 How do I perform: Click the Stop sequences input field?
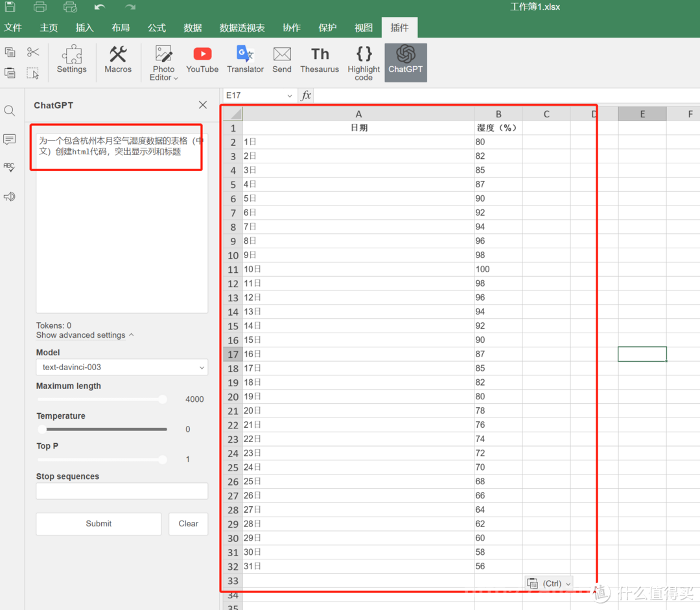pyautogui.click(x=122, y=491)
